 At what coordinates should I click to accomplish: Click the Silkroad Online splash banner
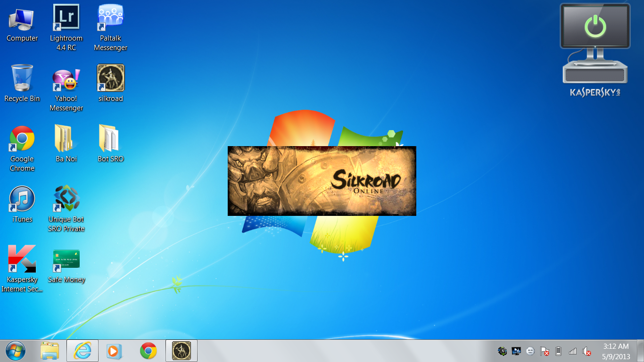coord(322,181)
